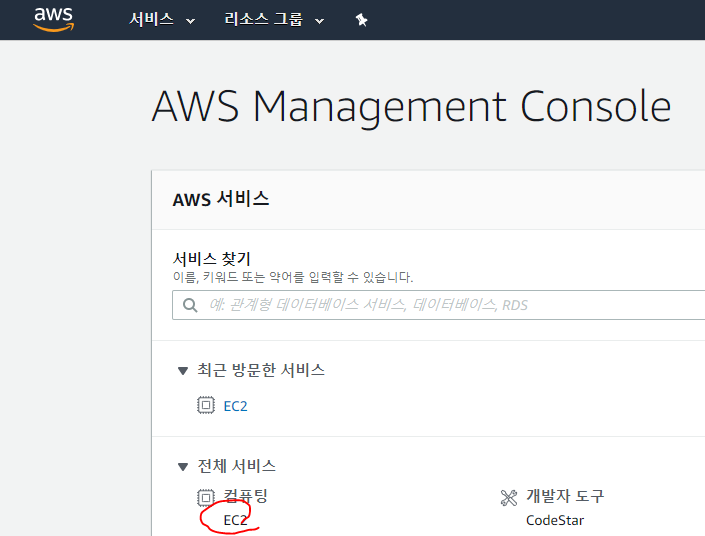Click the 컴퓨팅 category heading
Viewport: 705px width, 536px height.
245,496
